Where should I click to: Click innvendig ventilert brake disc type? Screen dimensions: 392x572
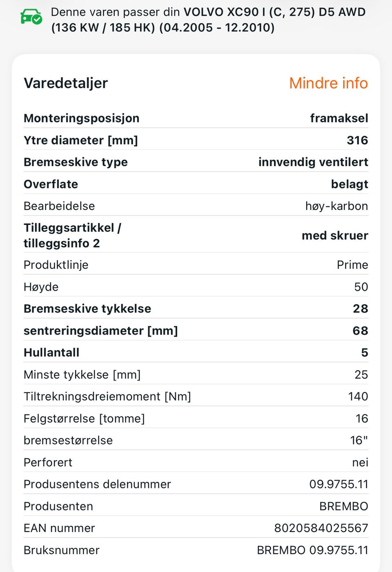tap(313, 162)
